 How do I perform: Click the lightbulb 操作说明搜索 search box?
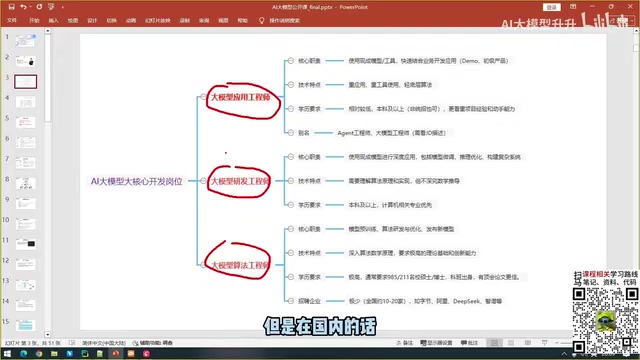[x=280, y=20]
